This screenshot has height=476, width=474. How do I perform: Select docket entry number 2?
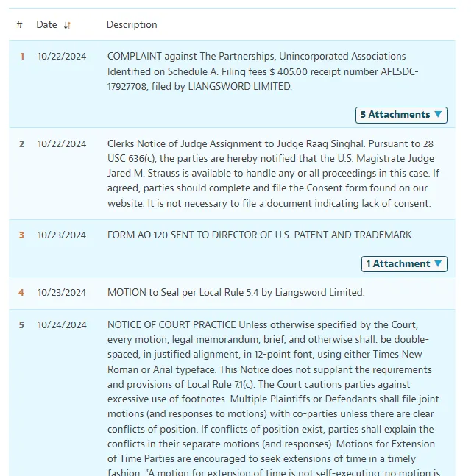[21, 144]
